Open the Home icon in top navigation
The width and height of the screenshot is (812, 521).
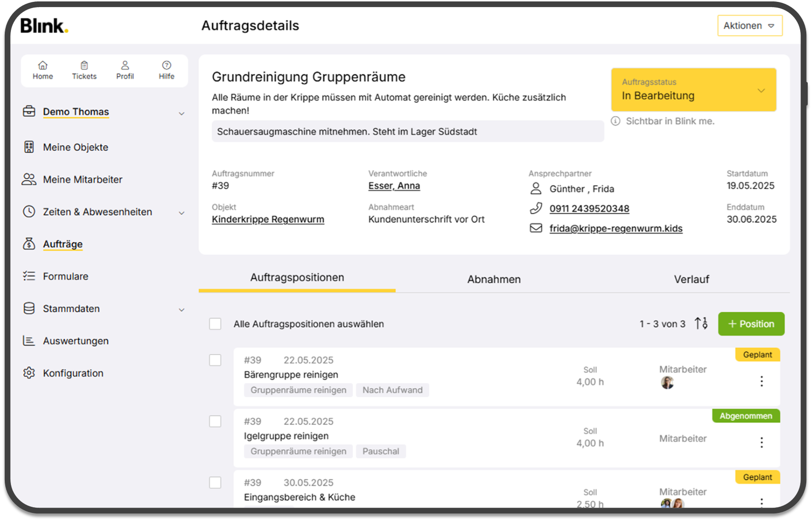43,66
